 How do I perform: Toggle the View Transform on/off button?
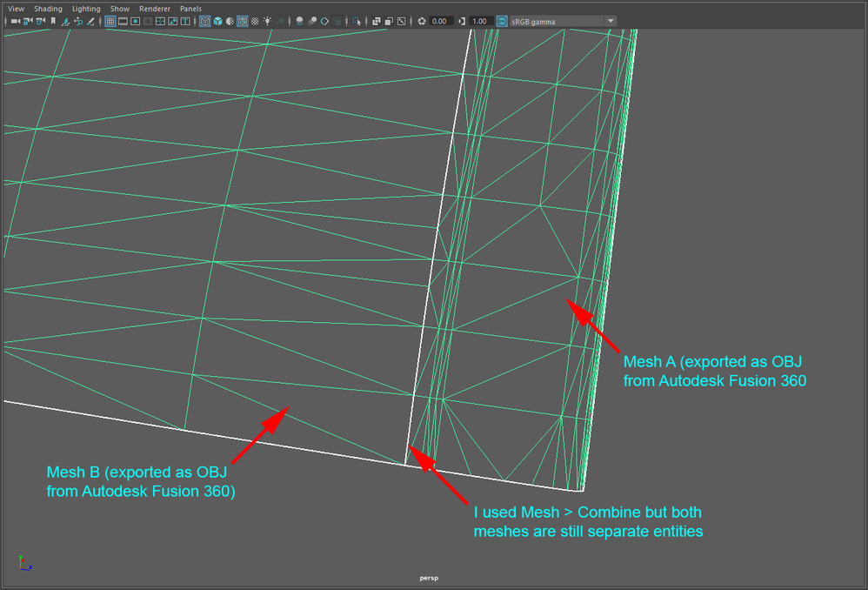click(x=502, y=21)
